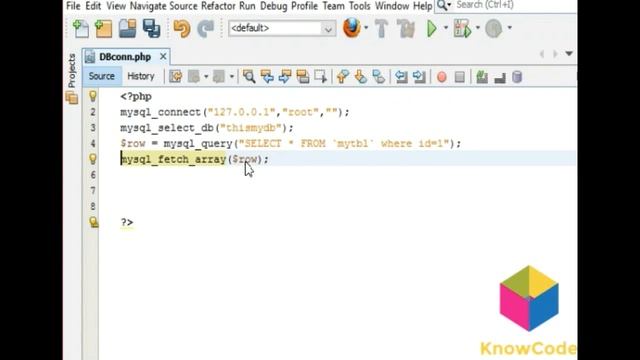Viewport: 640px width, 360px height.
Task: Click the hint icon beside ?> line
Action: coord(93,222)
